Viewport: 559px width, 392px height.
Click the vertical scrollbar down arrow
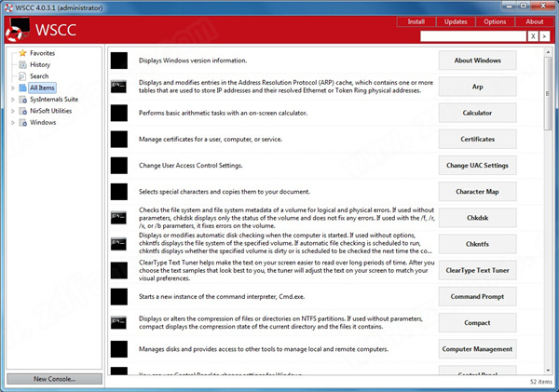[546, 369]
